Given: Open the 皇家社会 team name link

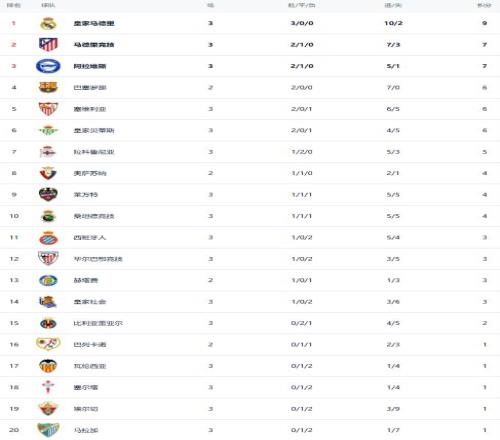Looking at the screenshot, I should [x=90, y=302].
